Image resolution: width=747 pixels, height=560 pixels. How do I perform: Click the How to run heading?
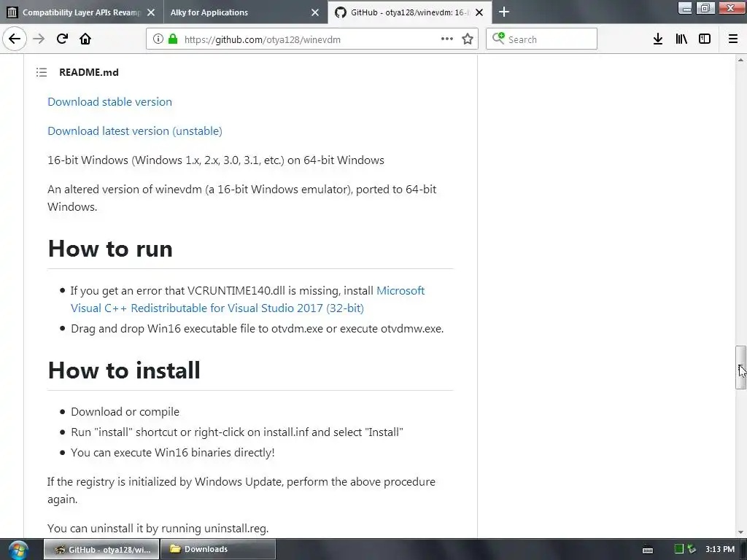(x=110, y=249)
